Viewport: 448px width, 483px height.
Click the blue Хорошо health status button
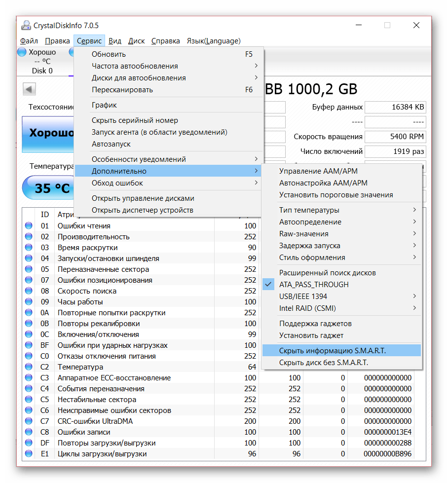point(48,133)
